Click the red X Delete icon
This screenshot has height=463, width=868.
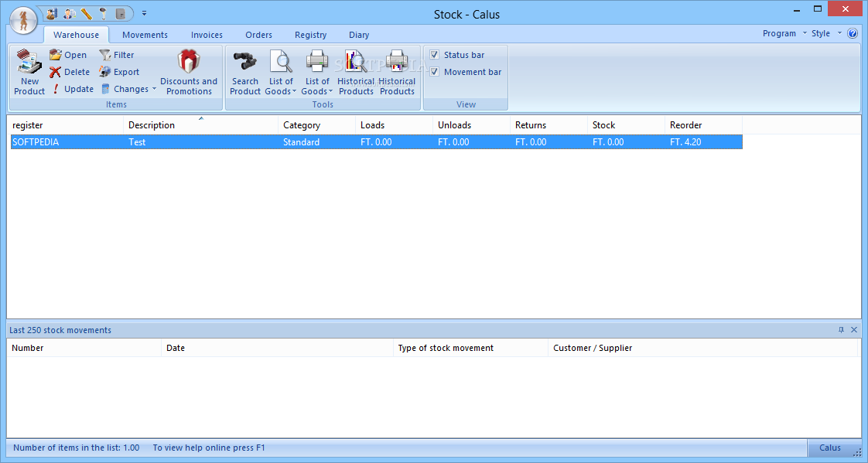[x=55, y=72]
